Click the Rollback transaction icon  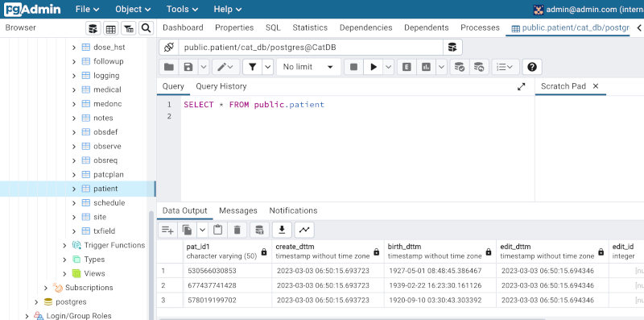[479, 67]
